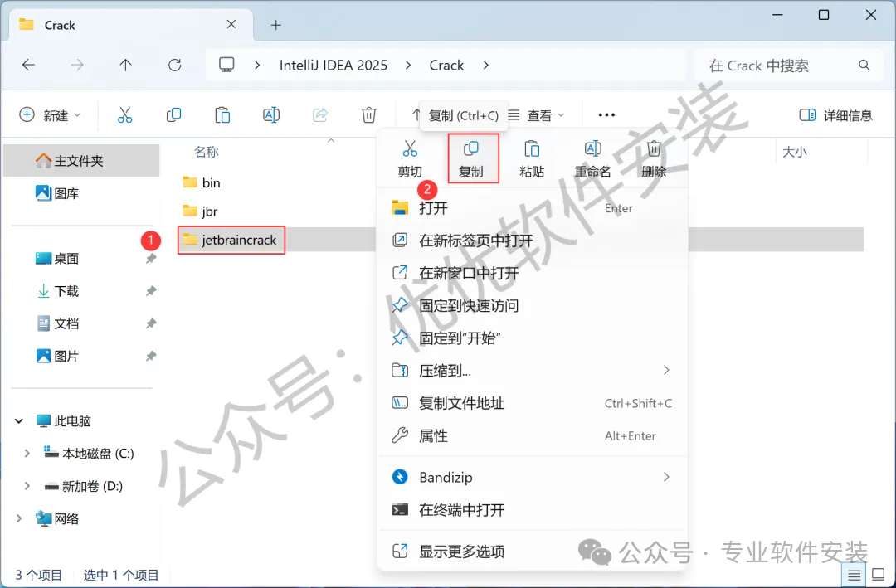The image size is (896, 588).
Task: Click the toolbar Delete trash icon
Action: click(368, 114)
